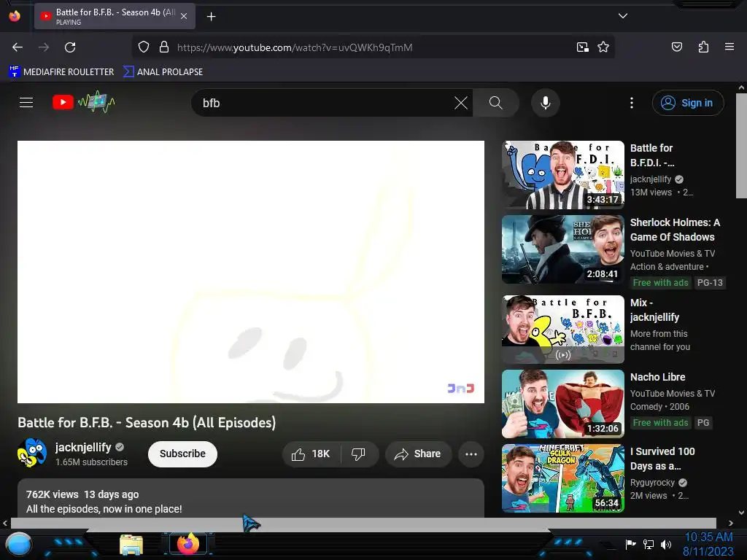Image resolution: width=747 pixels, height=560 pixels.
Task: Show site security lock info
Action: pyautogui.click(x=164, y=47)
